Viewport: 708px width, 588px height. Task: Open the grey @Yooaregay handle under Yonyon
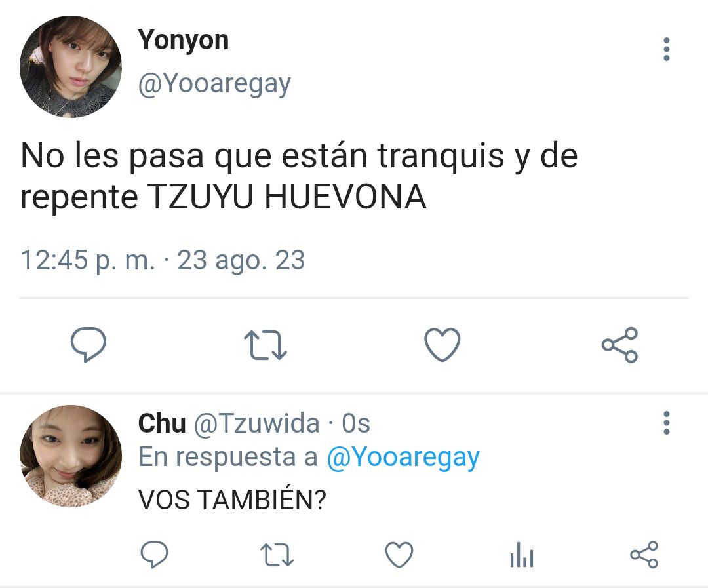(214, 85)
